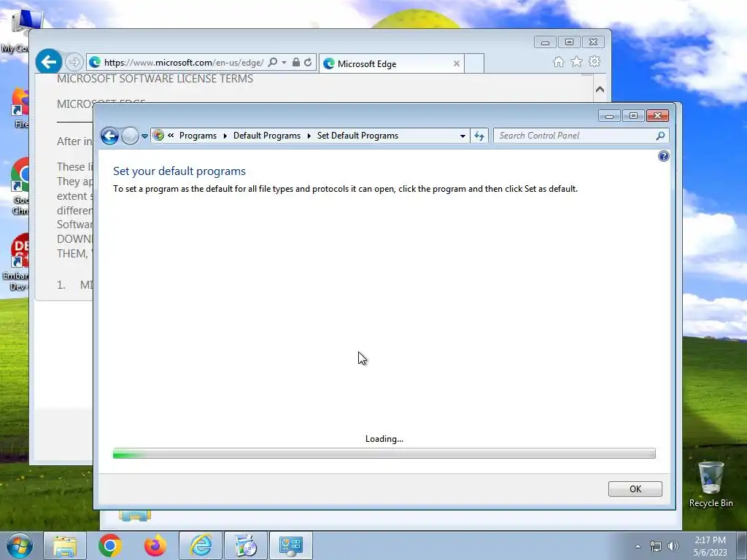This screenshot has height=560, width=747.
Task: Click the IE scrollbar up arrow
Action: coord(600,90)
